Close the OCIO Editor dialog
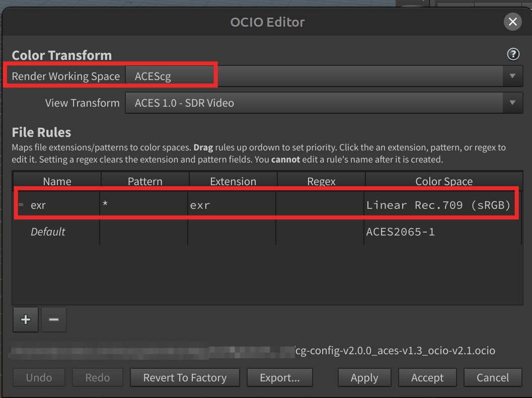 [x=512, y=22]
